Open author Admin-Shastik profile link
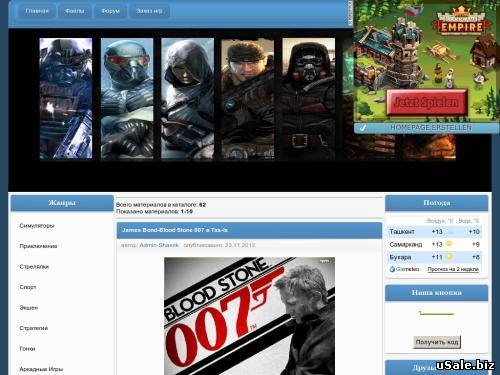 point(159,245)
